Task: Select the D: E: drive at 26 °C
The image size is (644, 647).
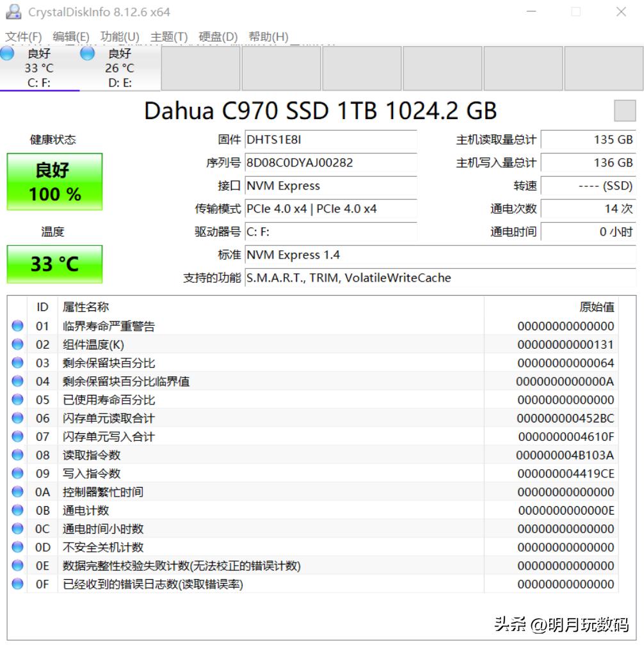Action: pyautogui.click(x=86, y=54)
